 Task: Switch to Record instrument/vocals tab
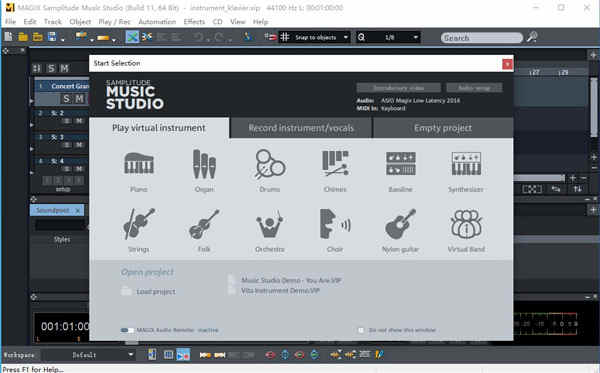click(x=301, y=128)
